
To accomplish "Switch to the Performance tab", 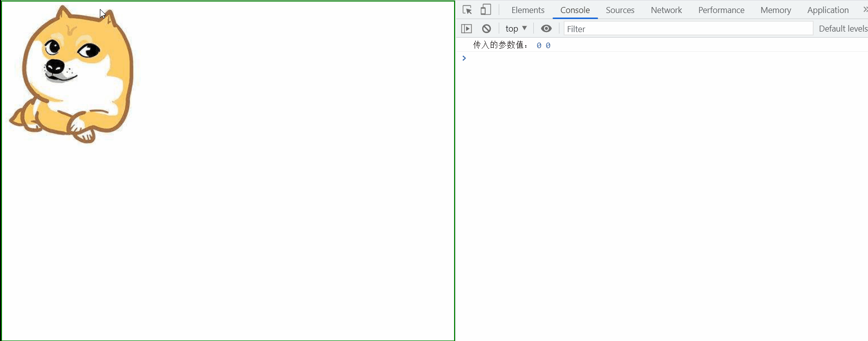I will pos(721,10).
